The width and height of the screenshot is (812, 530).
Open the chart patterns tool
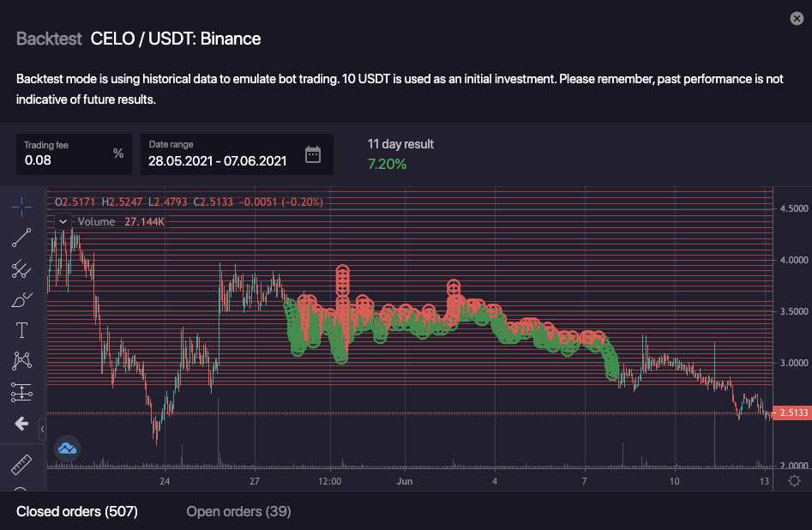(21, 361)
